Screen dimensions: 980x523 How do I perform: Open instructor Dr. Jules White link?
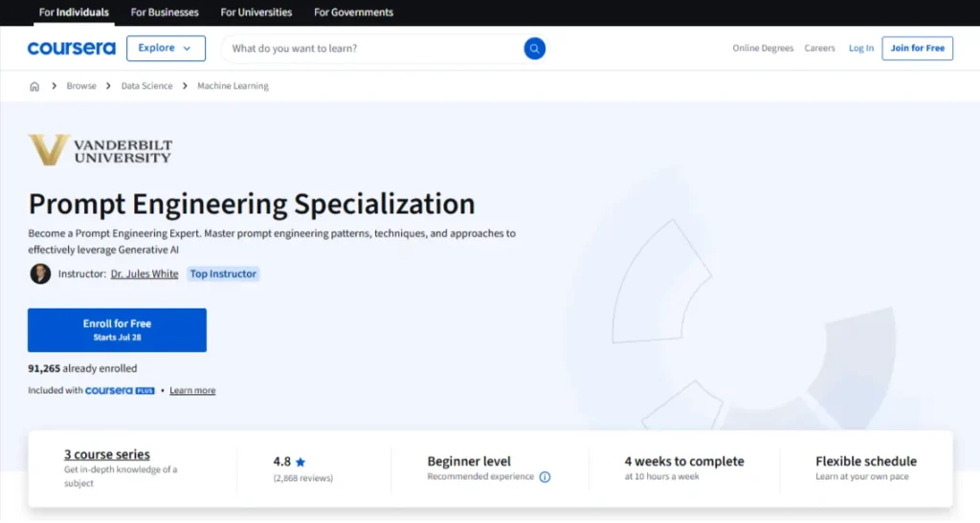click(x=145, y=273)
